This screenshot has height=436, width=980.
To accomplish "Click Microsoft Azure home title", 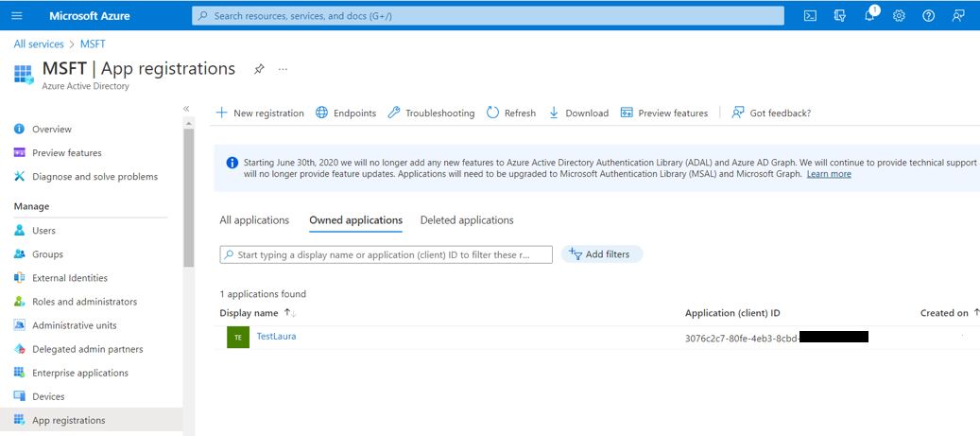I will coord(90,16).
